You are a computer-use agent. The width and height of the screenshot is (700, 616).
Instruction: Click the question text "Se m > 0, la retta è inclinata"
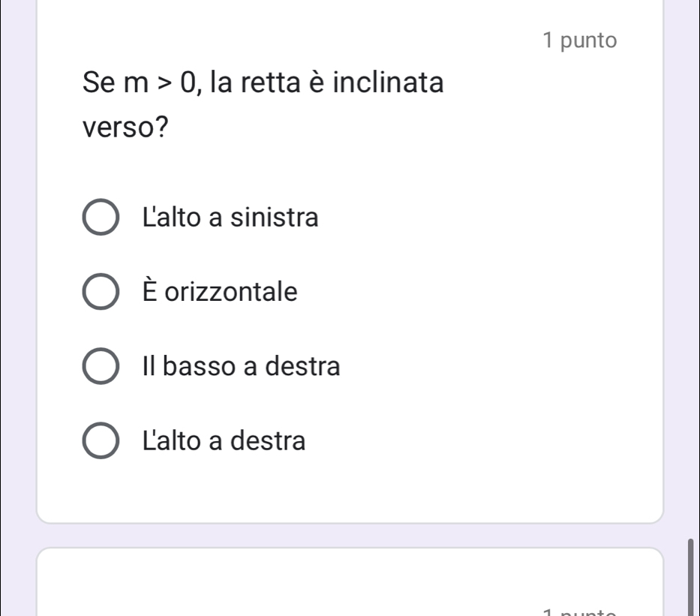pos(263,80)
